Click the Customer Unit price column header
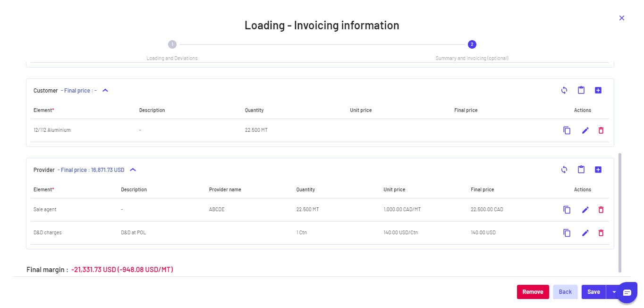 coord(361,110)
